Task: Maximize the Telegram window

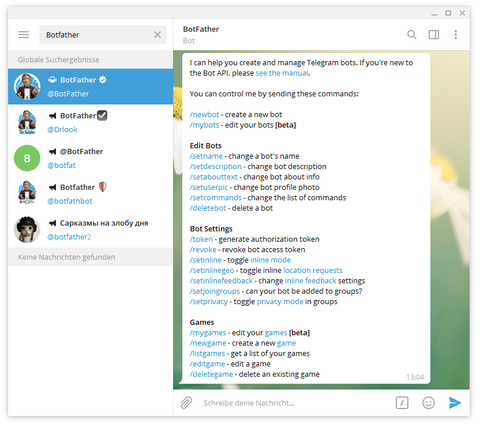Action: [448, 13]
